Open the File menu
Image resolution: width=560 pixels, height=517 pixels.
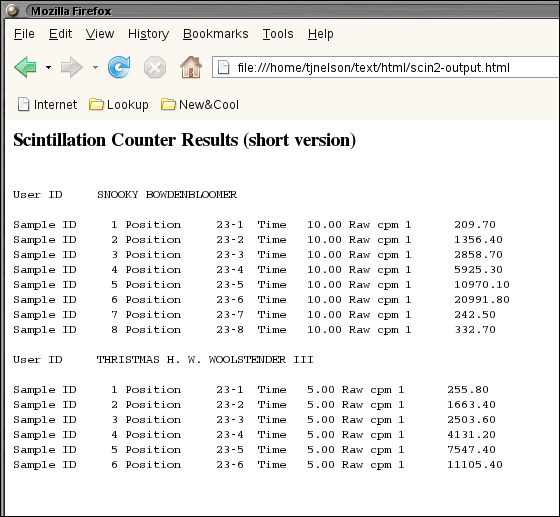click(x=24, y=34)
